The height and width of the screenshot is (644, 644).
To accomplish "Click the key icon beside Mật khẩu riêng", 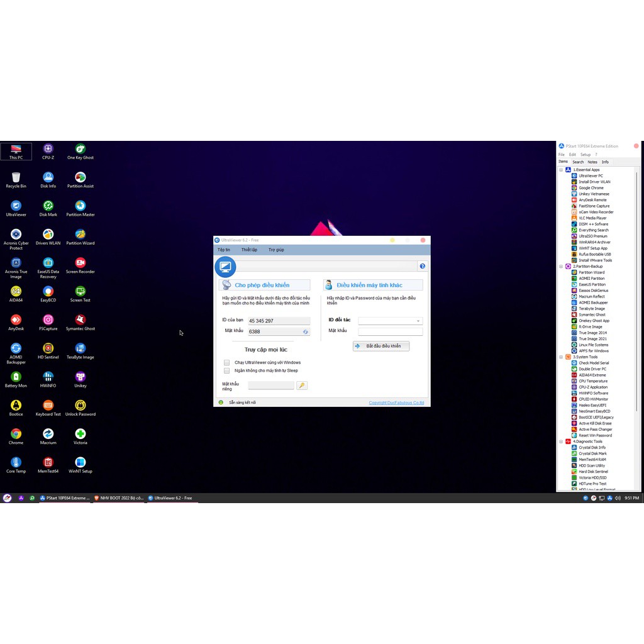I will point(301,385).
